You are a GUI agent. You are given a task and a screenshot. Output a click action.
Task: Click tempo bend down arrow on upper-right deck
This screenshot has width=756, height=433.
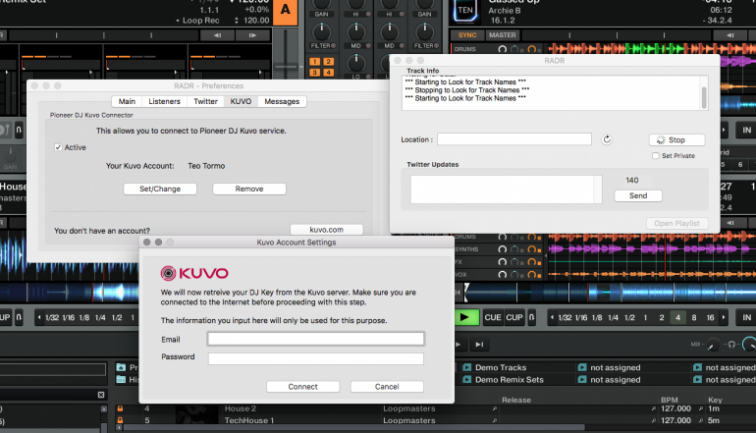(730, 35)
